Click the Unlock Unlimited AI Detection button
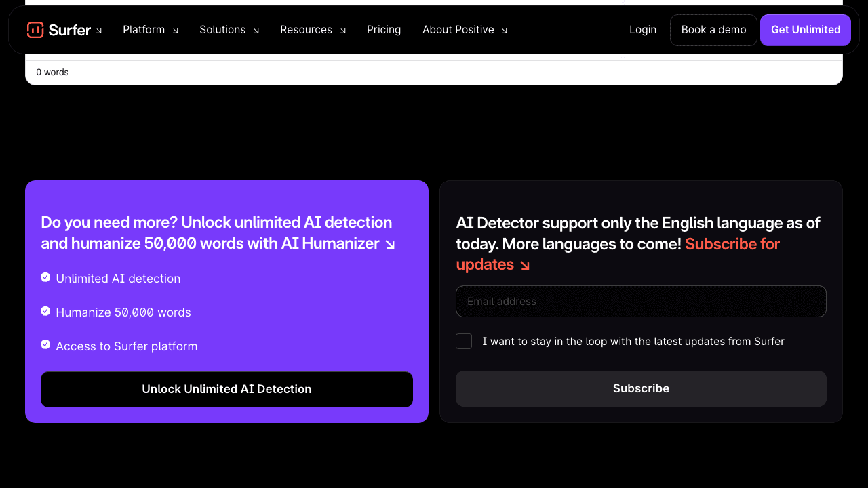 [x=226, y=389]
